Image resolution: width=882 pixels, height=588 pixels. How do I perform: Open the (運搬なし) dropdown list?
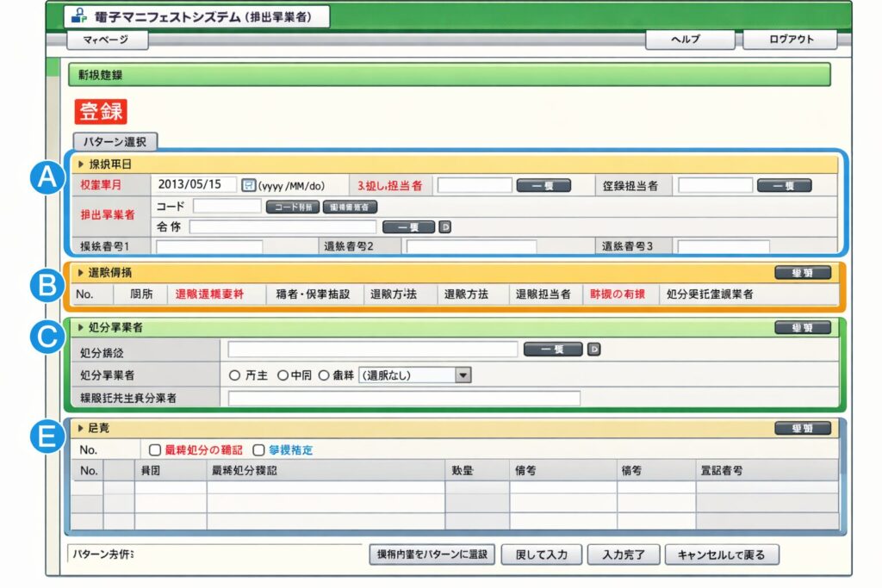click(x=464, y=375)
